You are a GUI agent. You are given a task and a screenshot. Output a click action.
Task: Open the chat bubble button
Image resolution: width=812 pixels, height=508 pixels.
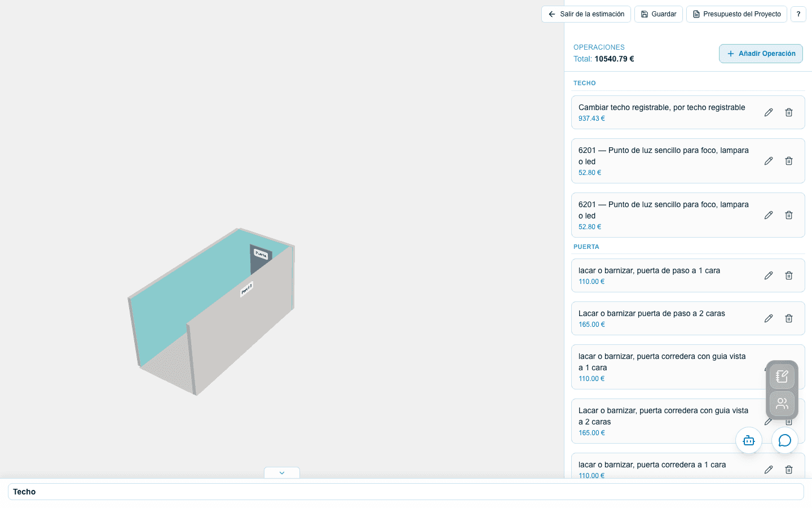tap(785, 440)
